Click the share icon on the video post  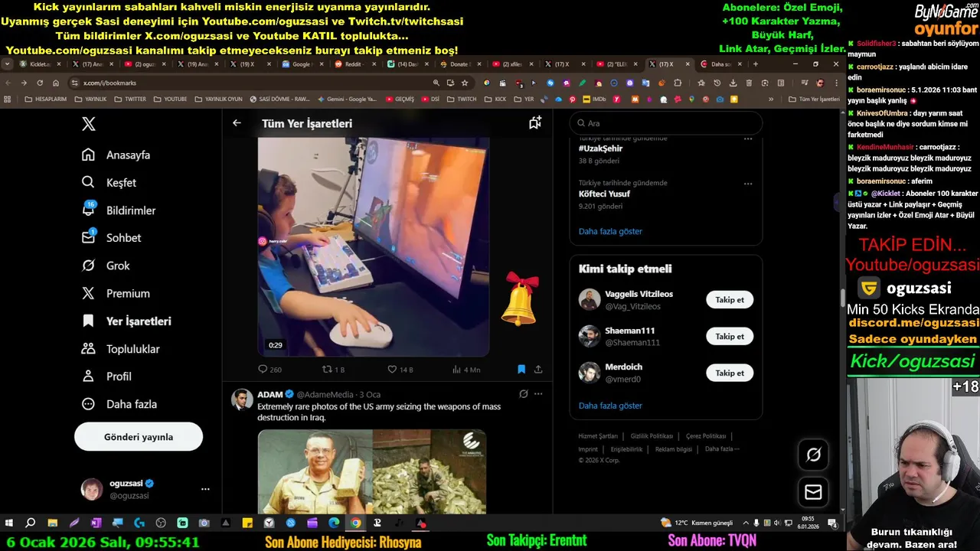coord(538,370)
